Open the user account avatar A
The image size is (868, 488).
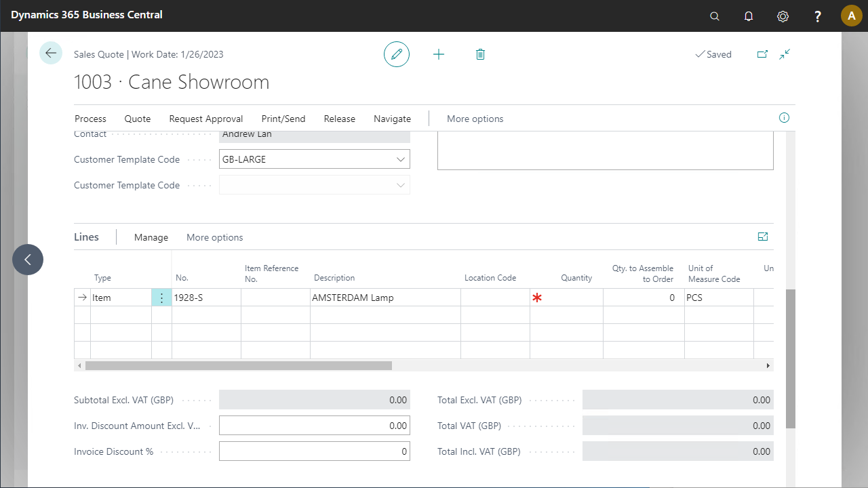(851, 16)
